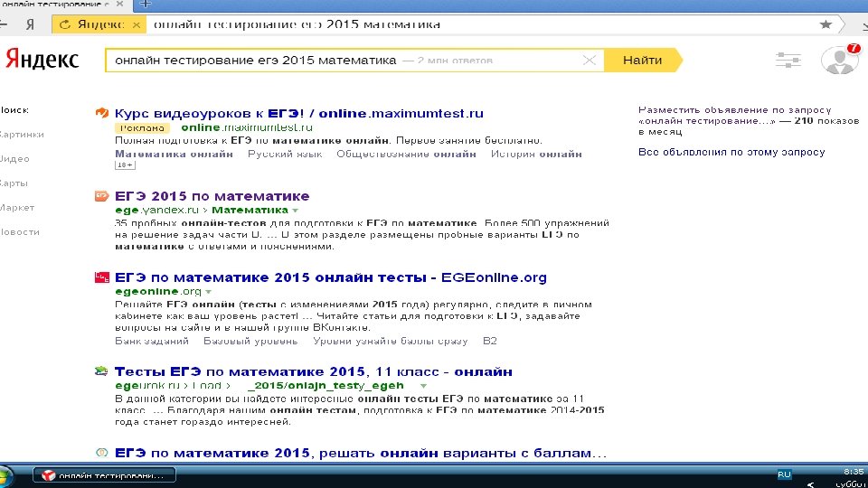
Task: Open Курс видеоуроков к ЕГЭ result
Action: pos(299,114)
